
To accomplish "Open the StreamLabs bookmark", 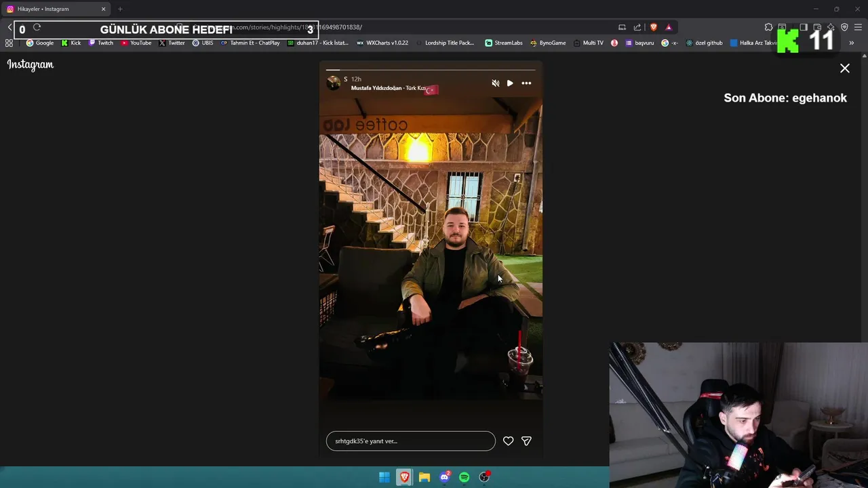I will pyautogui.click(x=504, y=43).
